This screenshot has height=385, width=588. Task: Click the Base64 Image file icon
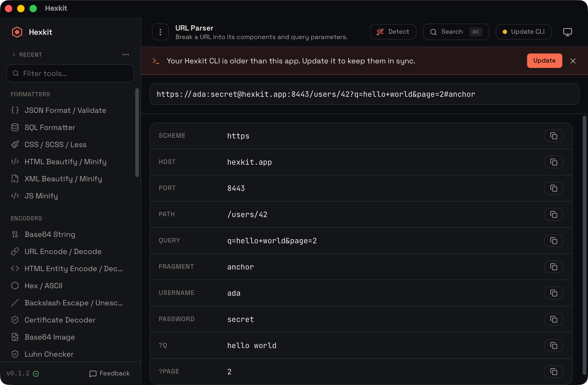tap(15, 337)
